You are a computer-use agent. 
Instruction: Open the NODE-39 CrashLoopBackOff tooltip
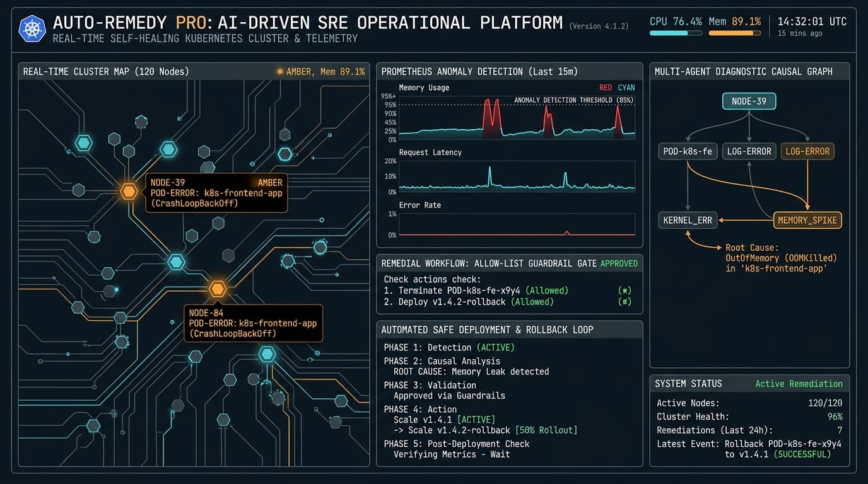coord(216,193)
